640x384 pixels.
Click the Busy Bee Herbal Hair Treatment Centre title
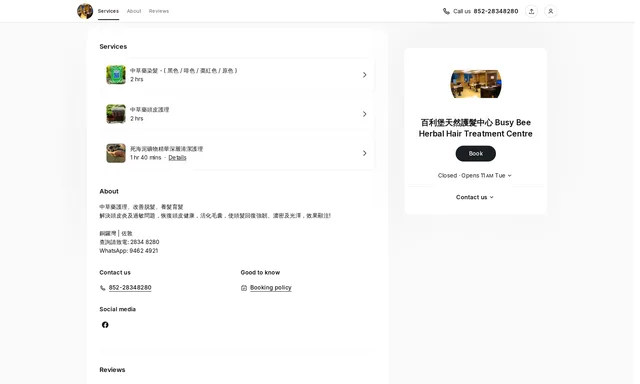[x=476, y=128]
